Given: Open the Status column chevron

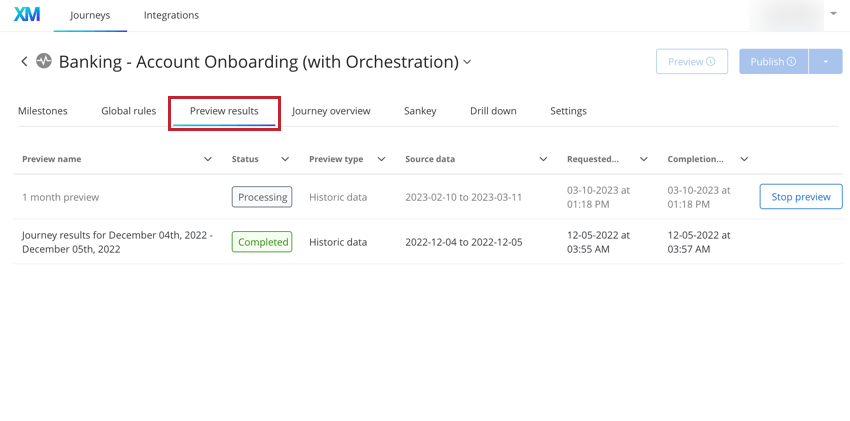Looking at the screenshot, I should coord(285,159).
